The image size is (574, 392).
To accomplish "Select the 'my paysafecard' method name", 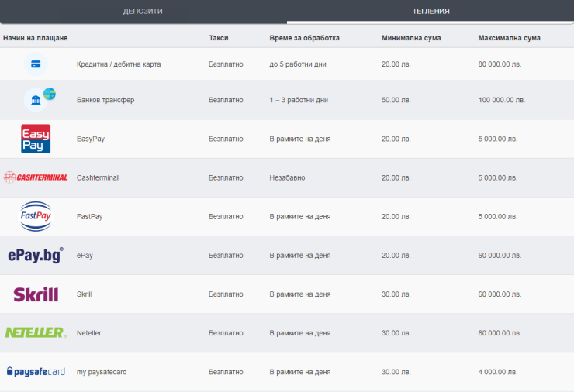I will pos(102,372).
